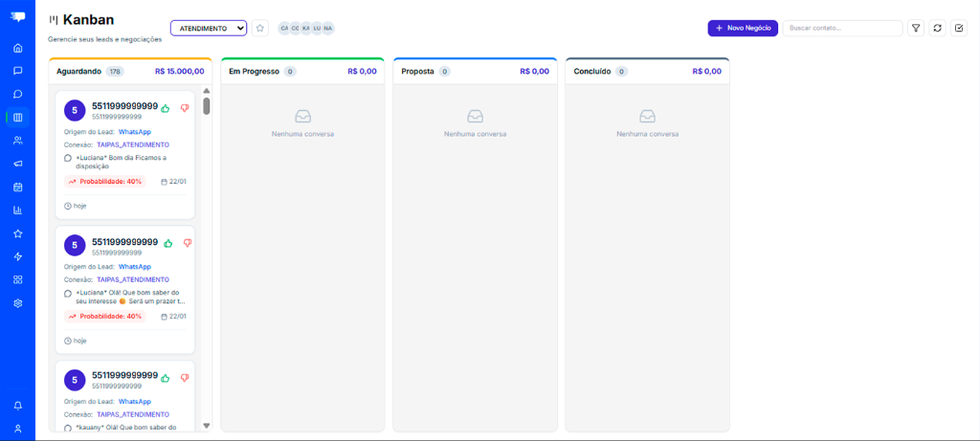Open the calendar schedule icon in sidebar
Viewport: 980px width, 441px height.
pyautogui.click(x=18, y=187)
